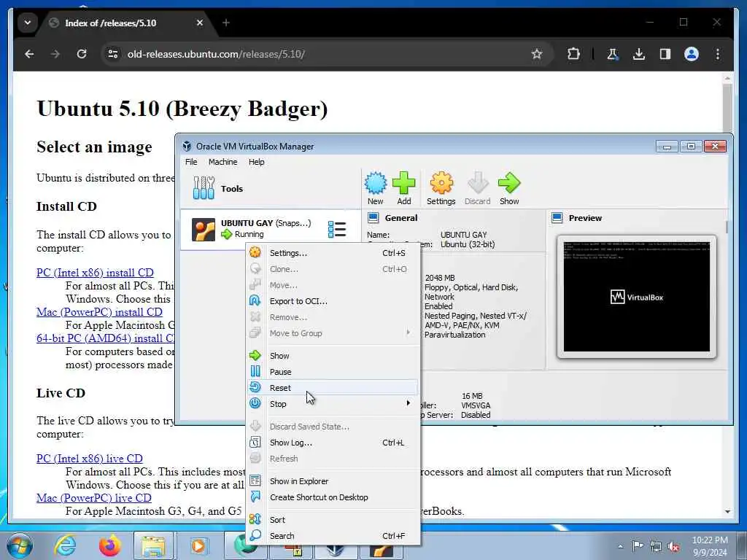Open the Machine menu in VirtualBox

pyautogui.click(x=222, y=162)
